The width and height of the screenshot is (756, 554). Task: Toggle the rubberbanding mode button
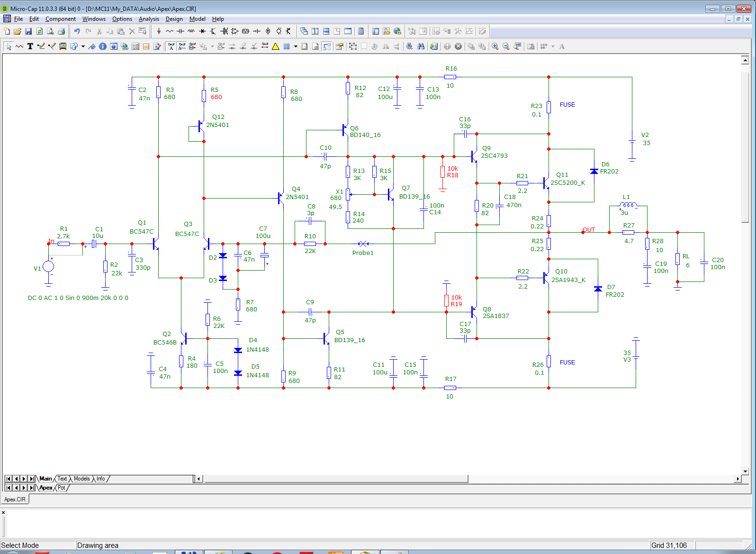click(327, 46)
